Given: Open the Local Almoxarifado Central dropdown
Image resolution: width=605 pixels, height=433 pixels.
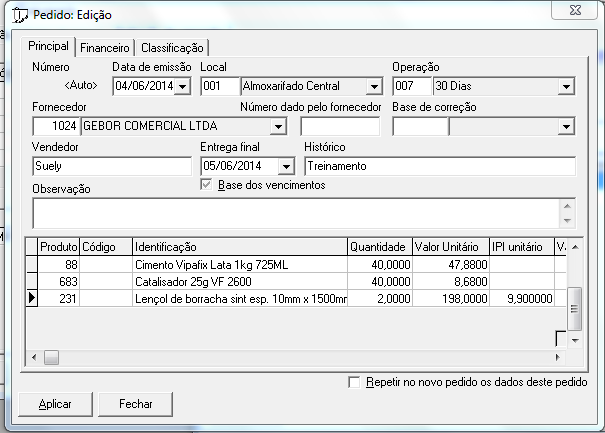Looking at the screenshot, I should click(373, 87).
